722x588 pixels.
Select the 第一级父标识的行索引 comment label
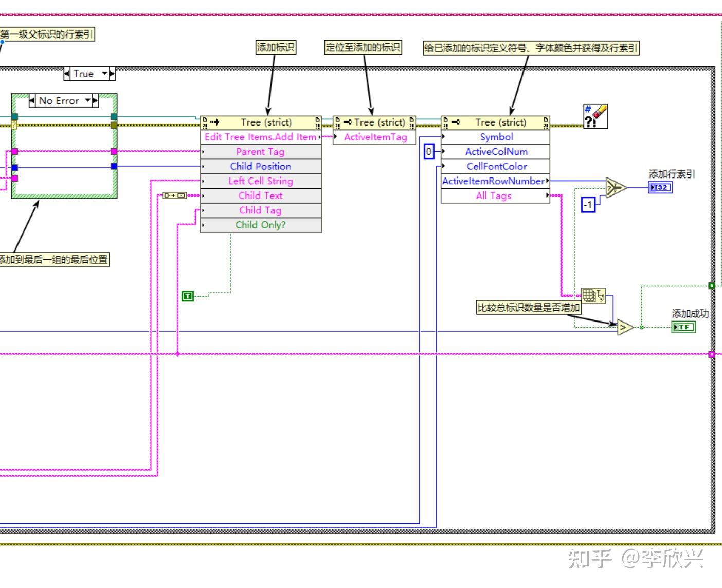[47, 34]
